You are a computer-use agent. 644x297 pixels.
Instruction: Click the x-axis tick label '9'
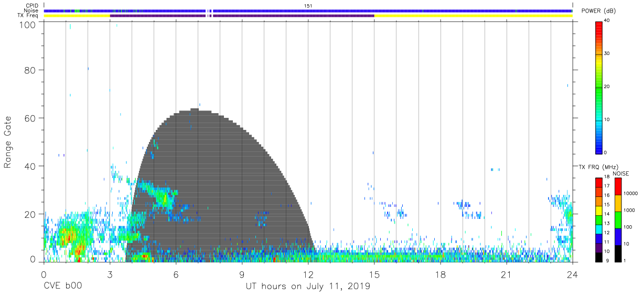click(x=242, y=274)
